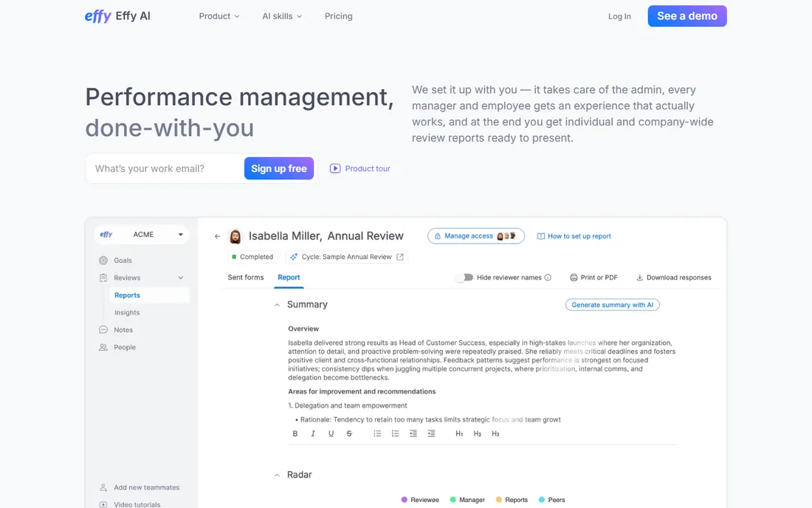Select Reports in the sidebar
The height and width of the screenshot is (508, 812).
click(149, 295)
